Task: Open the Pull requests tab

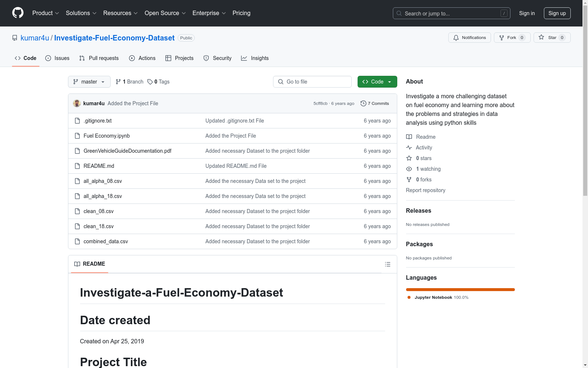Action: (99, 58)
